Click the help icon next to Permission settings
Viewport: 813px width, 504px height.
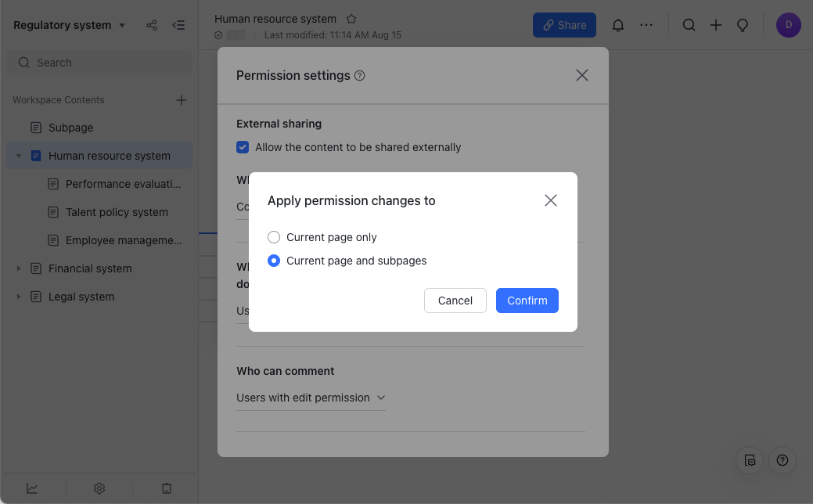point(360,76)
